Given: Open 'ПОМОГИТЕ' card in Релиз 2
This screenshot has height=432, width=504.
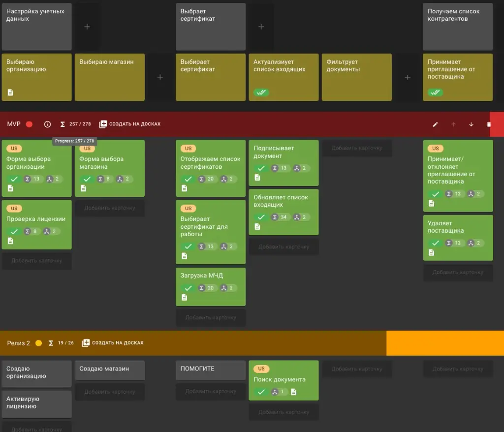Looking at the screenshot, I should pos(211,370).
